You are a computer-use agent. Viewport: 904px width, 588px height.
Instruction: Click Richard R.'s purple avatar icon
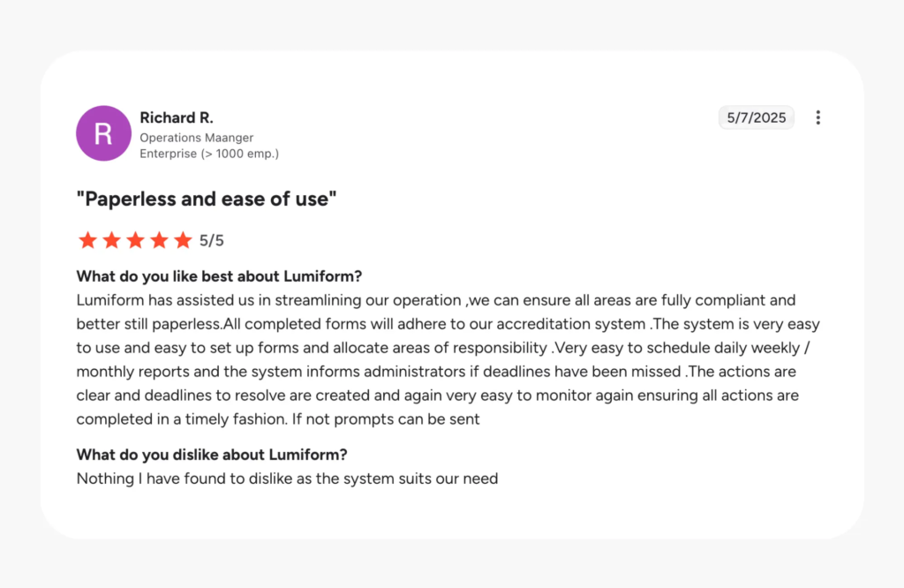click(x=103, y=132)
